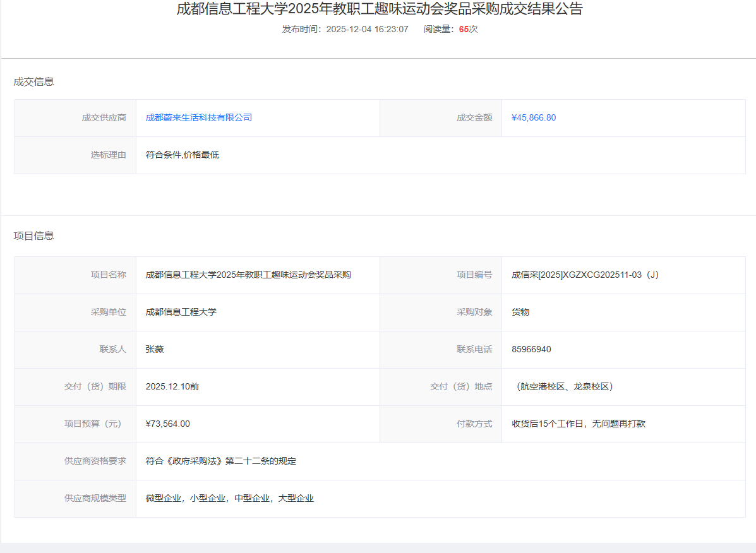Viewport: 756px width, 553px height.
Task: Click the contact person name 张薇
Action: 155,349
